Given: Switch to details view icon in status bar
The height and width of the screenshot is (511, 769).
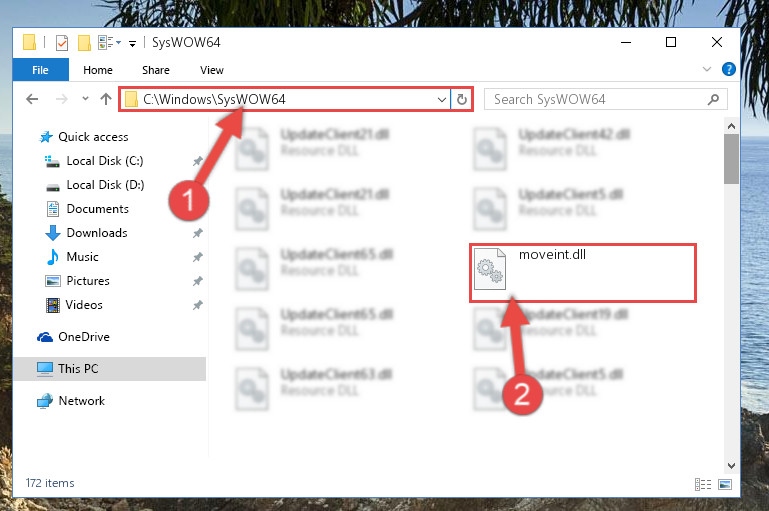Looking at the screenshot, I should 703,484.
